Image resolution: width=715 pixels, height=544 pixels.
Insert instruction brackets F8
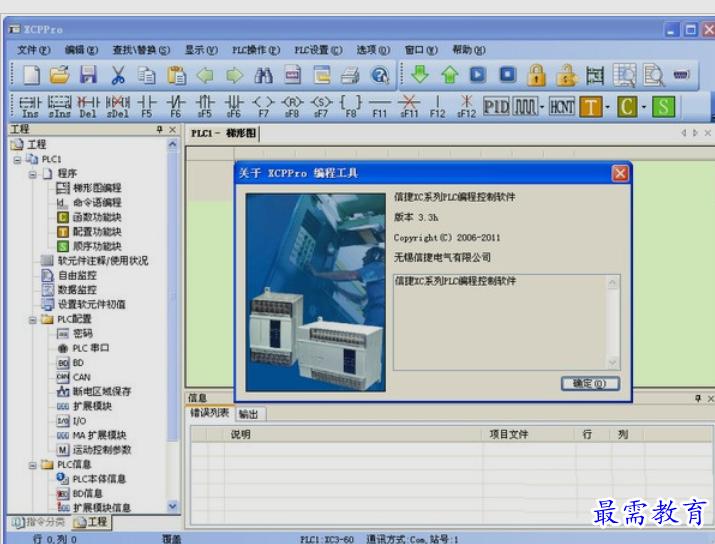click(351, 107)
